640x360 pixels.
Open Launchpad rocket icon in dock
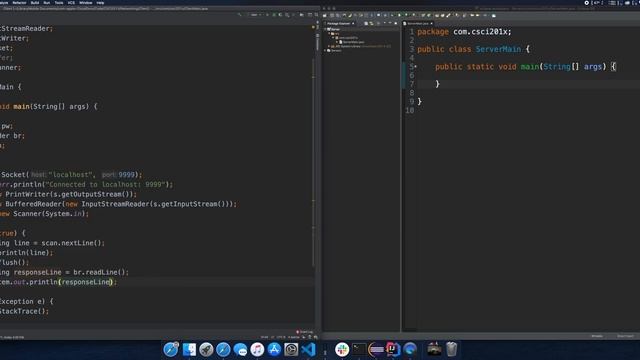coord(206,349)
